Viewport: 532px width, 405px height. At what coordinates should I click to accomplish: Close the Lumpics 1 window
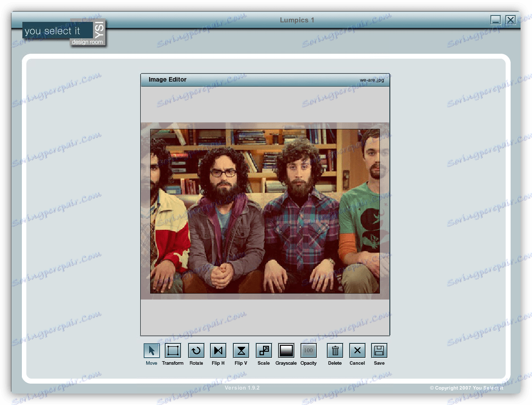[x=511, y=20]
